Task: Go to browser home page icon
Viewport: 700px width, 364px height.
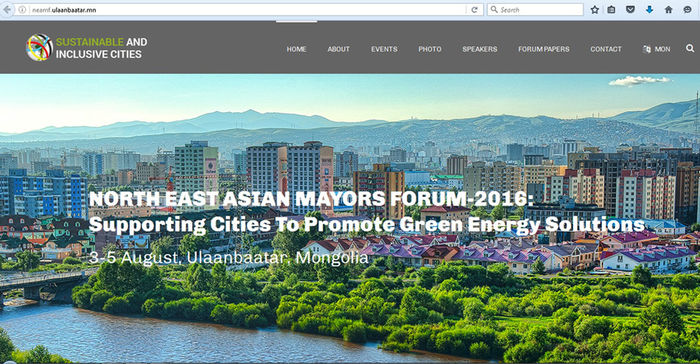Action: 668,10
